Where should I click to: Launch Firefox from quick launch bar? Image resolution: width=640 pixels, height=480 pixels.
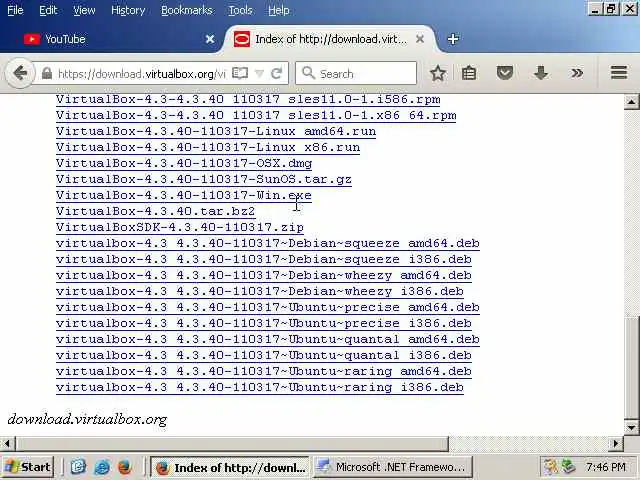[x=124, y=467]
